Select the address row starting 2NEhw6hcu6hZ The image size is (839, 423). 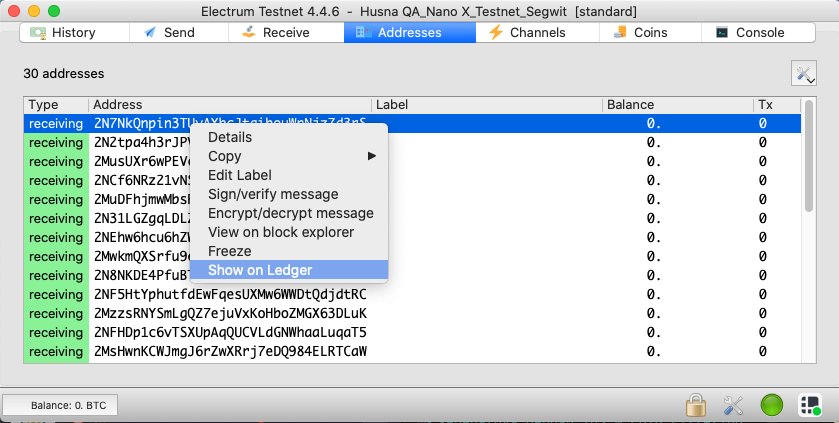pos(412,237)
